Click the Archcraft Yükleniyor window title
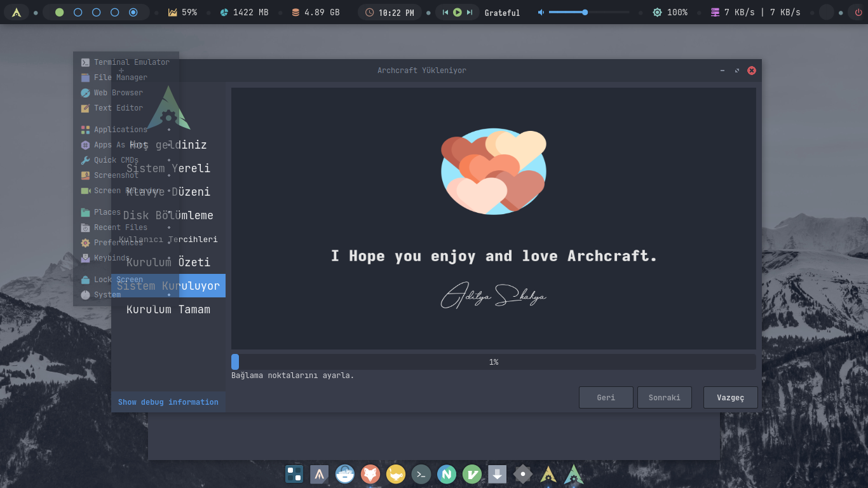 [422, 71]
